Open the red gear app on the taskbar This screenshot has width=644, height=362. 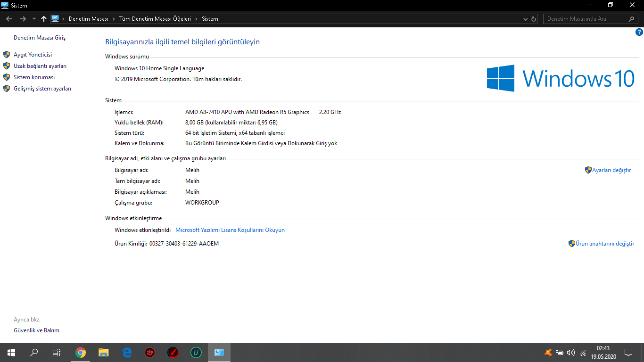[x=150, y=353]
